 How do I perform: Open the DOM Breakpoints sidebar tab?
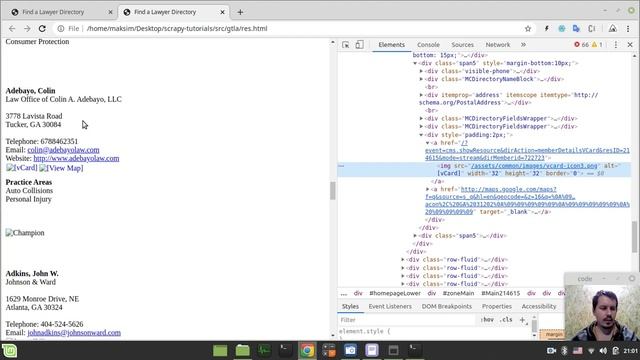(447, 306)
